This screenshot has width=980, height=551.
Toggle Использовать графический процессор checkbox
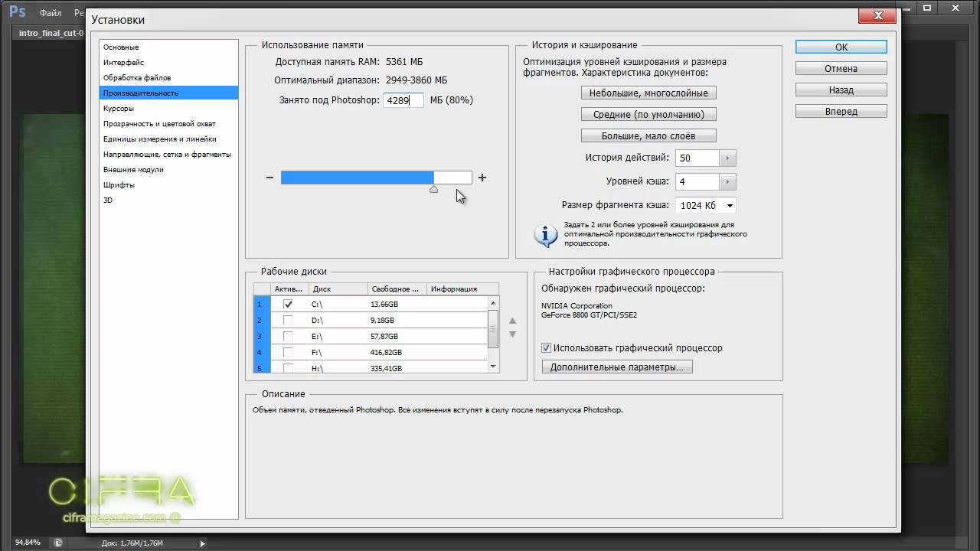point(546,347)
